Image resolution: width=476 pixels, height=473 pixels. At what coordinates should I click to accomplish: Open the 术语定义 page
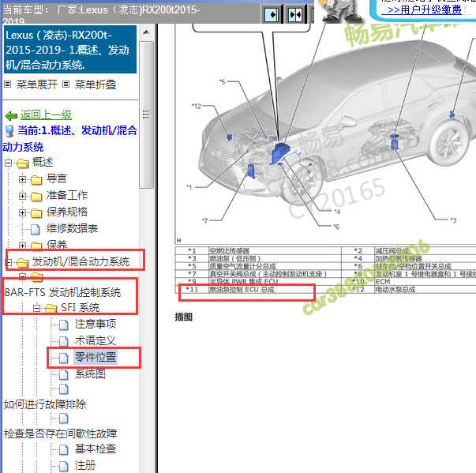tap(96, 340)
